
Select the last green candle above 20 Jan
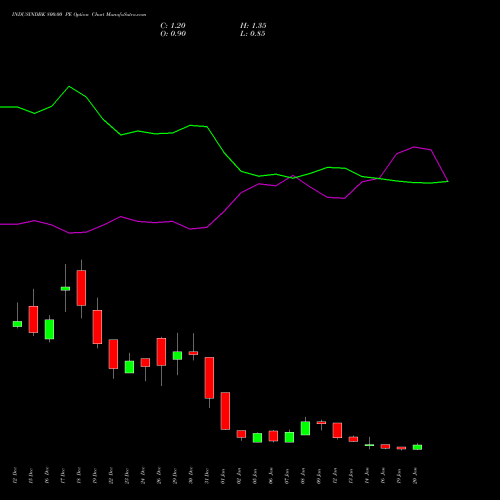pyautogui.click(x=417, y=447)
